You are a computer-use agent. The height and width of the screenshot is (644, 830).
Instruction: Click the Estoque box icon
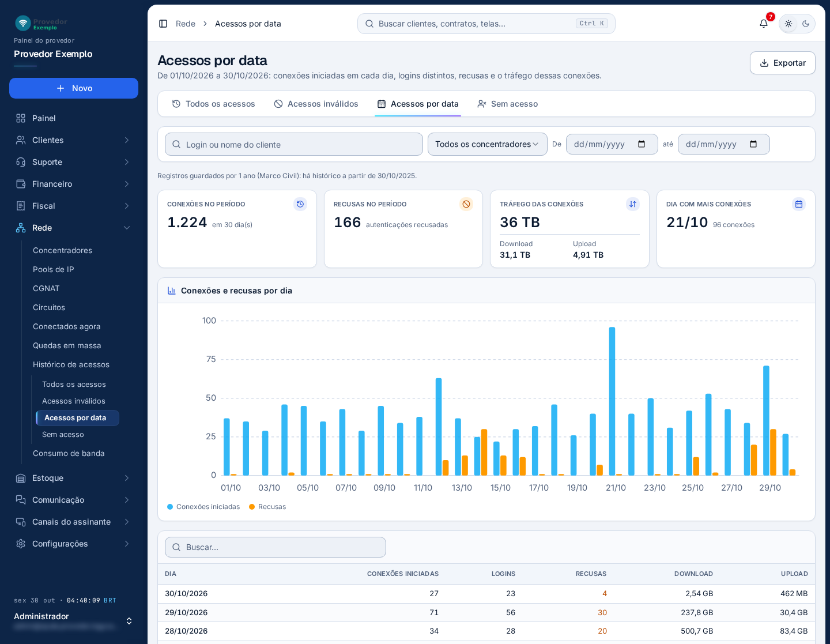(21, 478)
